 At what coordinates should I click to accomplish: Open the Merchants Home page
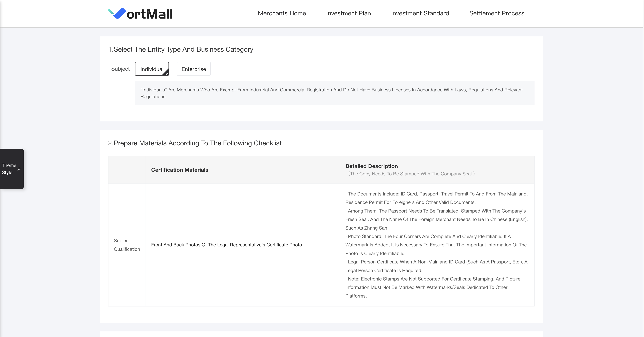pyautogui.click(x=282, y=13)
